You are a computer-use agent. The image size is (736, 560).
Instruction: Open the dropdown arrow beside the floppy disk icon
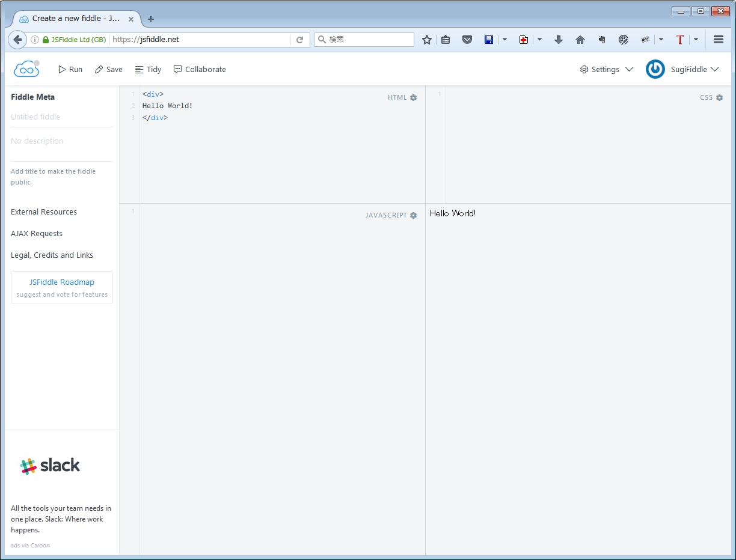point(504,40)
